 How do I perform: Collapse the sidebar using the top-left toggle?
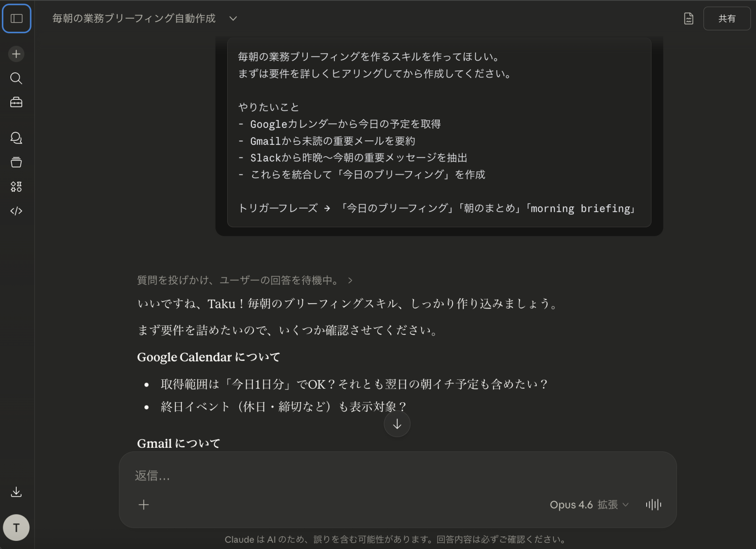click(x=16, y=18)
